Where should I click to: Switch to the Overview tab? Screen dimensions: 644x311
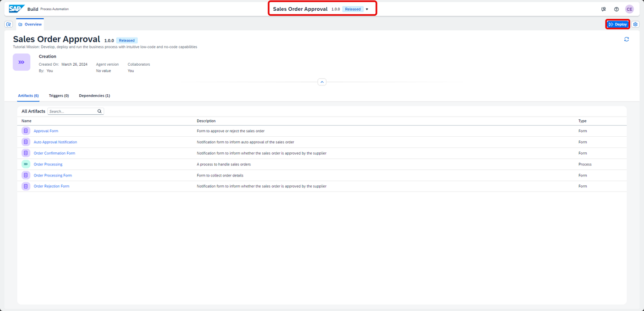pyautogui.click(x=30, y=25)
